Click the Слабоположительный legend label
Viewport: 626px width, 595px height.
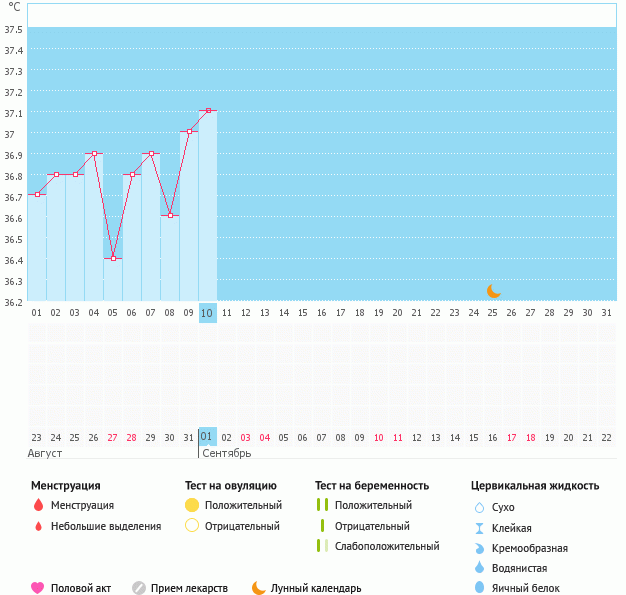click(x=387, y=546)
